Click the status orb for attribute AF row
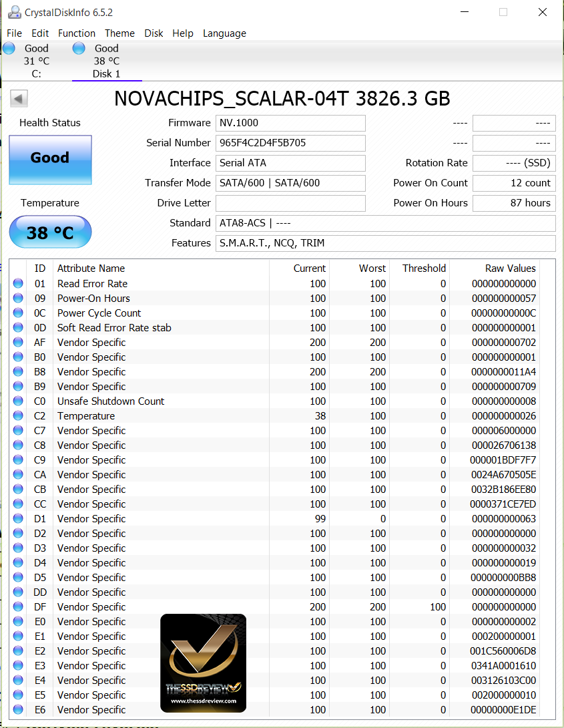This screenshot has height=728, width=564. point(18,342)
